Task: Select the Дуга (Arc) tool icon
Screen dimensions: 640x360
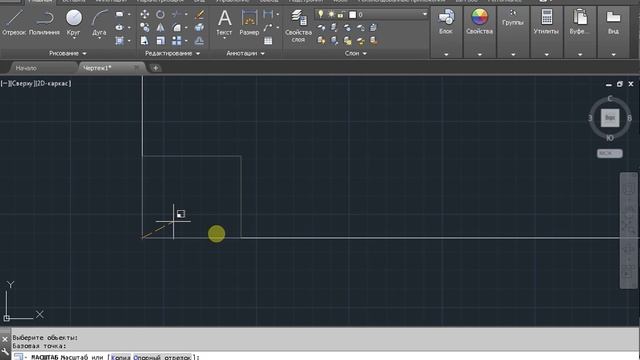Action: coord(99,18)
